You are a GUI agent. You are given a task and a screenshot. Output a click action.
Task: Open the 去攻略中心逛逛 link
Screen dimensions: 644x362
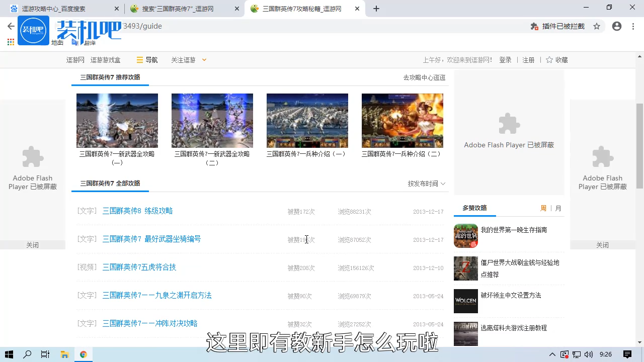[x=424, y=77]
